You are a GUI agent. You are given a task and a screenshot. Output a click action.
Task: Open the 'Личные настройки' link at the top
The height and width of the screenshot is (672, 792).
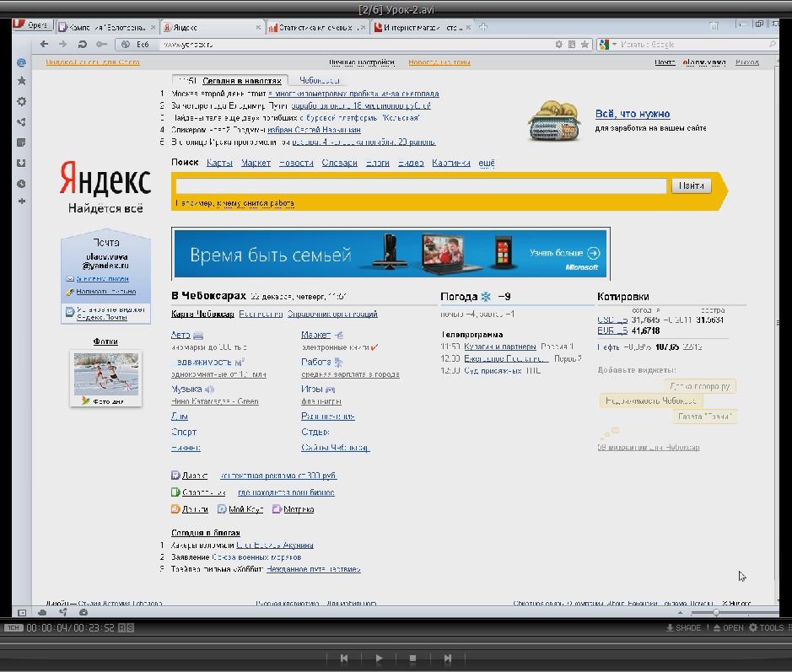tap(362, 62)
